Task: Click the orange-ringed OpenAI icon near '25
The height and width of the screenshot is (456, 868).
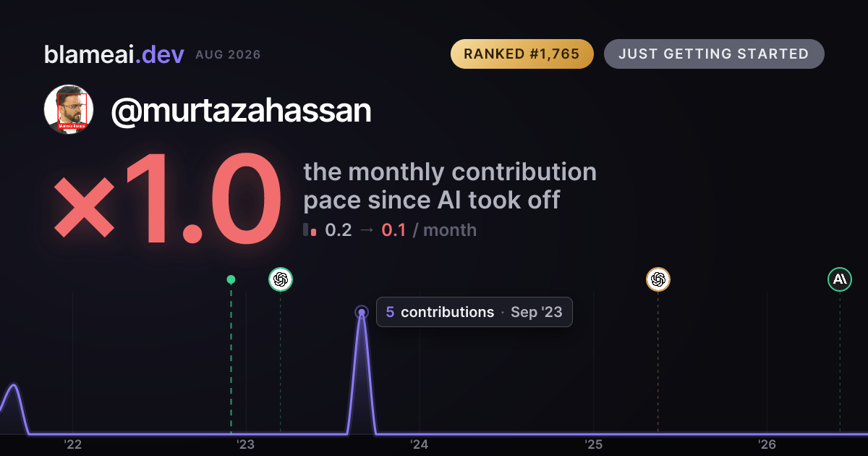Action: coord(658,279)
